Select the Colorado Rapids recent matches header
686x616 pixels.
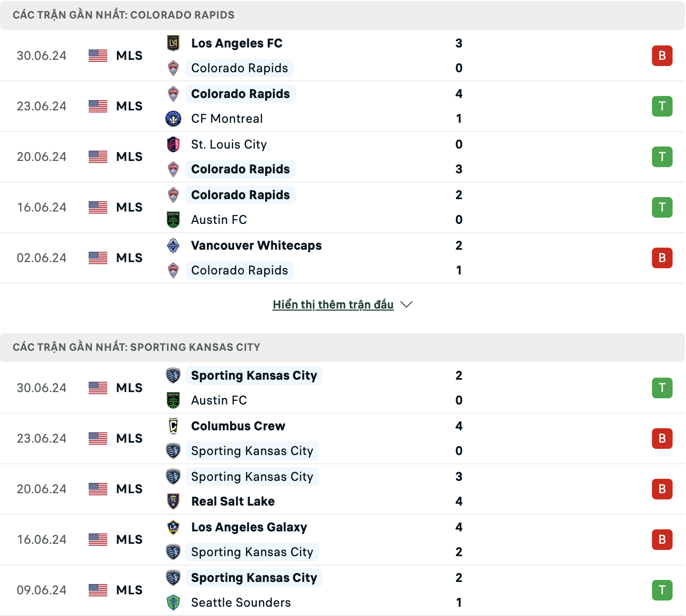coord(123,15)
